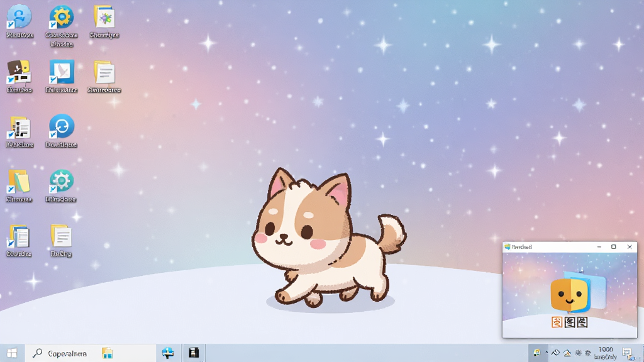Viewport: 644px width, 362px height.
Task: Select the folder with black-and-white page thumbnails
Action: [x=19, y=127]
